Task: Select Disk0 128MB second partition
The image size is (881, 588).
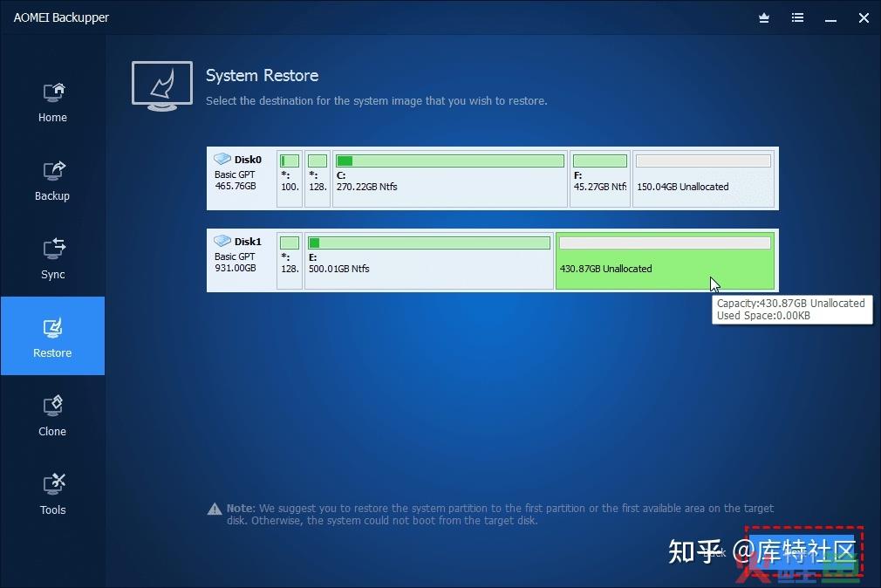Action: pos(318,178)
